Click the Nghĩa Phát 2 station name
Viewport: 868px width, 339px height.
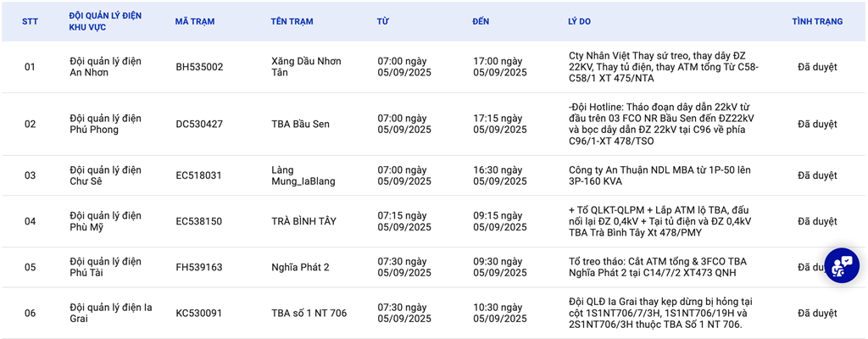pos(300,267)
